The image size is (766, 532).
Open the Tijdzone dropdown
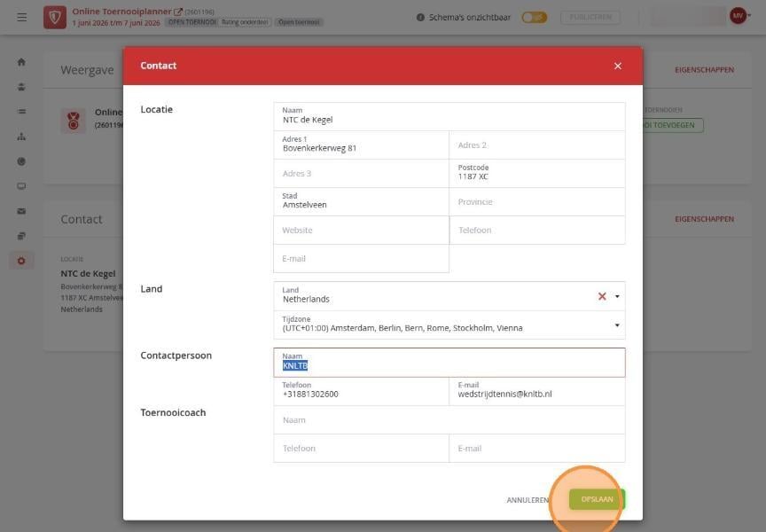point(449,325)
